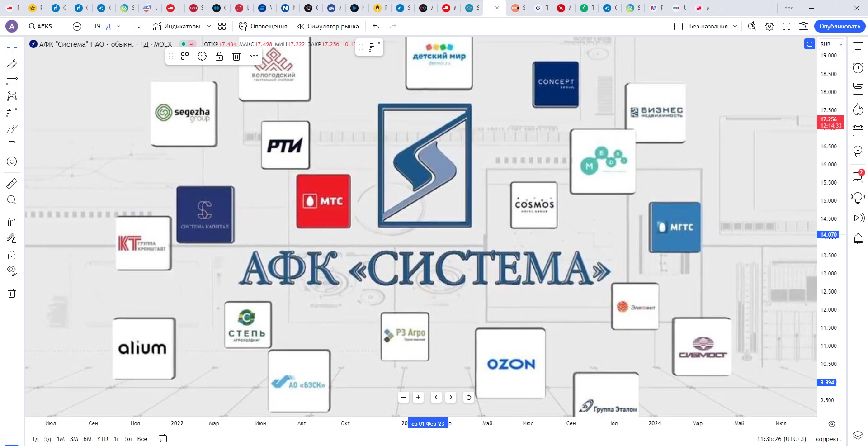868x446 pixels.
Task: Select the text annotation tool
Action: 12,145
